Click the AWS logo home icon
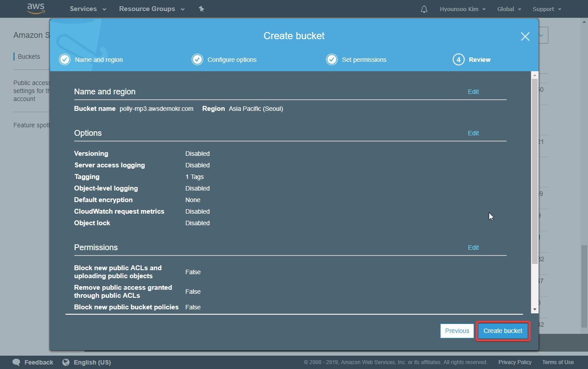588x369 pixels. [x=36, y=8]
